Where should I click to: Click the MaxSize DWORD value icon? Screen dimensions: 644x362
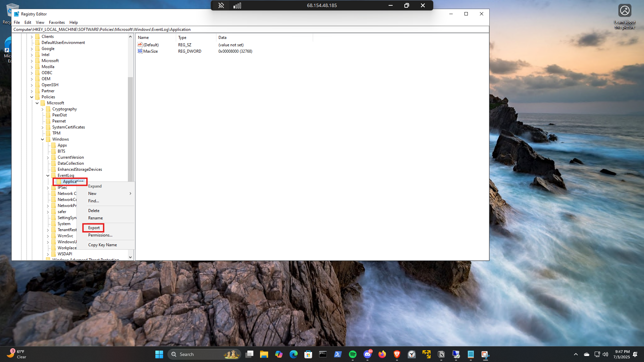coord(140,51)
